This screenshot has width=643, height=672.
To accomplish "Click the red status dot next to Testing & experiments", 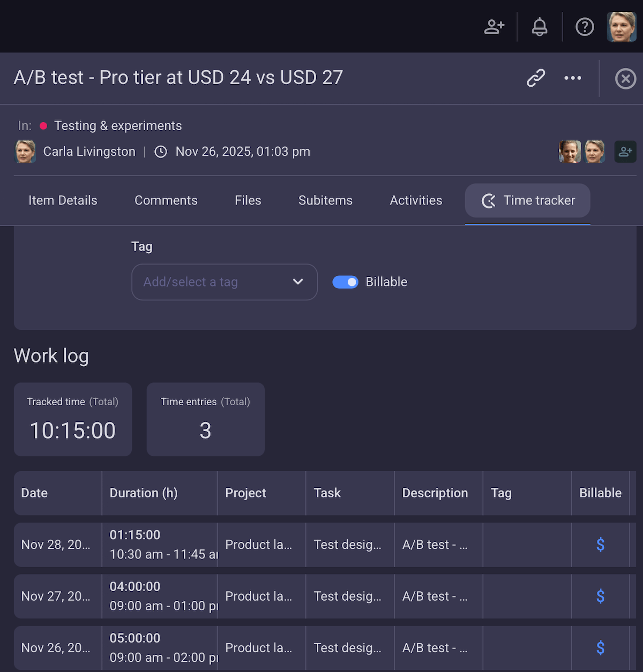I will tap(43, 125).
